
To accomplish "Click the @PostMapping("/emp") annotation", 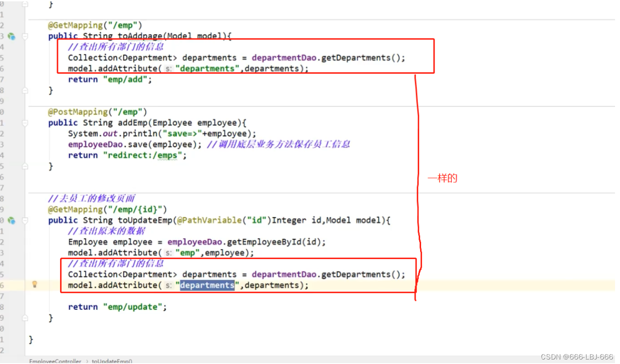I will pos(98,112).
